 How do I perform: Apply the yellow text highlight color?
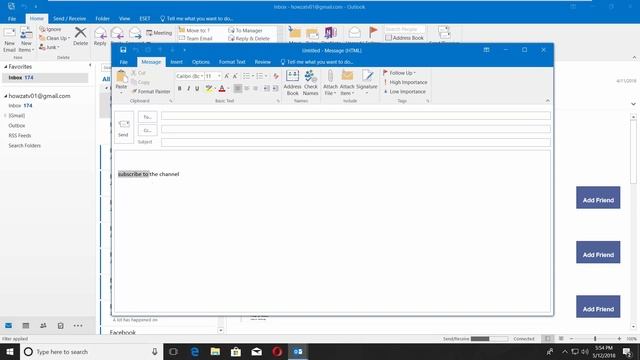pyautogui.click(x=209, y=89)
